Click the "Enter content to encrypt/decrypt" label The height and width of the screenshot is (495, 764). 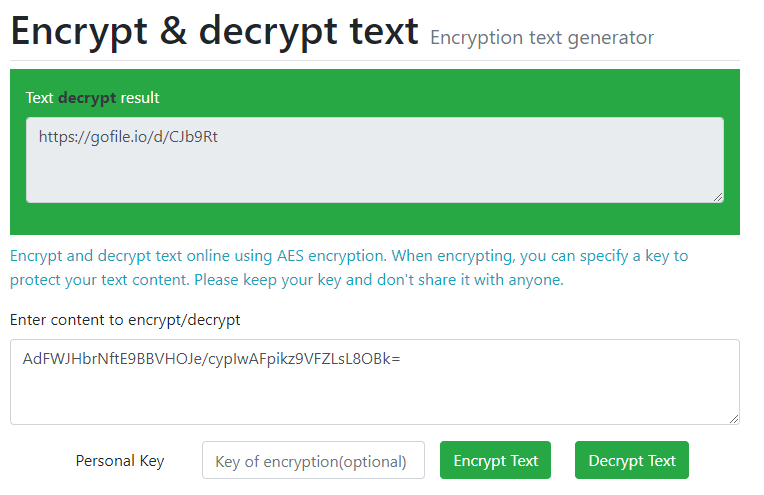point(125,320)
